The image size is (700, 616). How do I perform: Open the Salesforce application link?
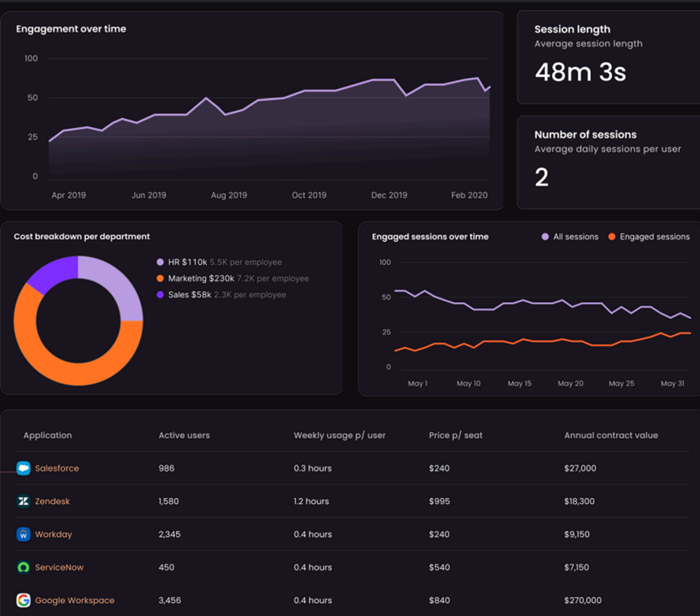[x=57, y=469]
